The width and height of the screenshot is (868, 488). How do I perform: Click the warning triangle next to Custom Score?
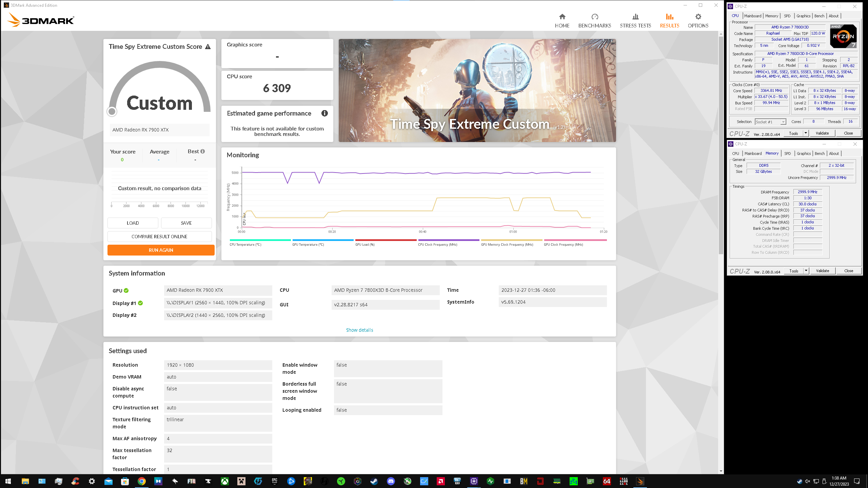point(208,47)
